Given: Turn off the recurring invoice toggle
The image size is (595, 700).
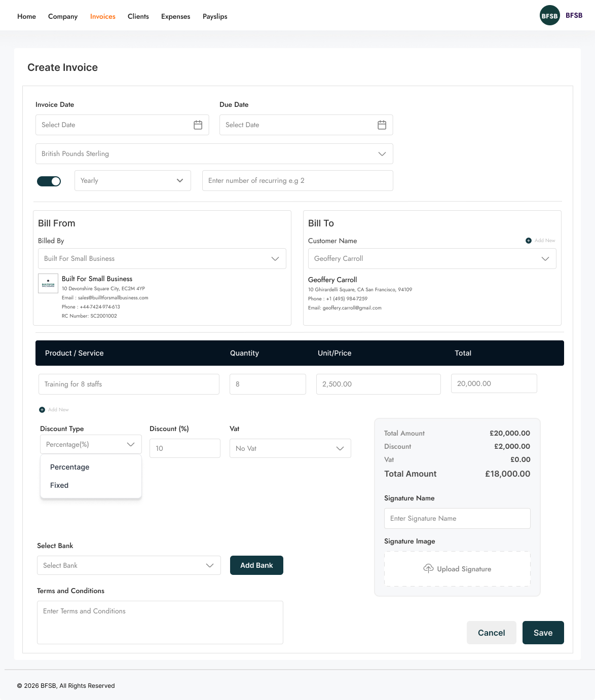Looking at the screenshot, I should coord(49,181).
